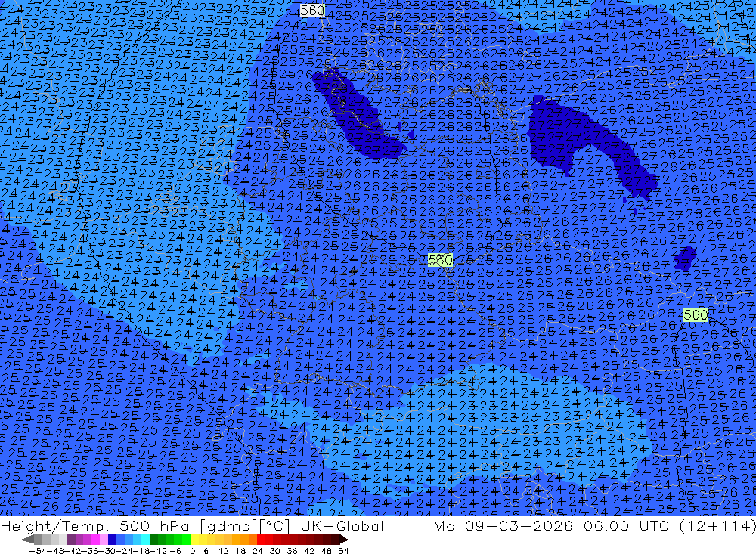Pick the yellow swatch above 0 in the legend

coord(194,540)
